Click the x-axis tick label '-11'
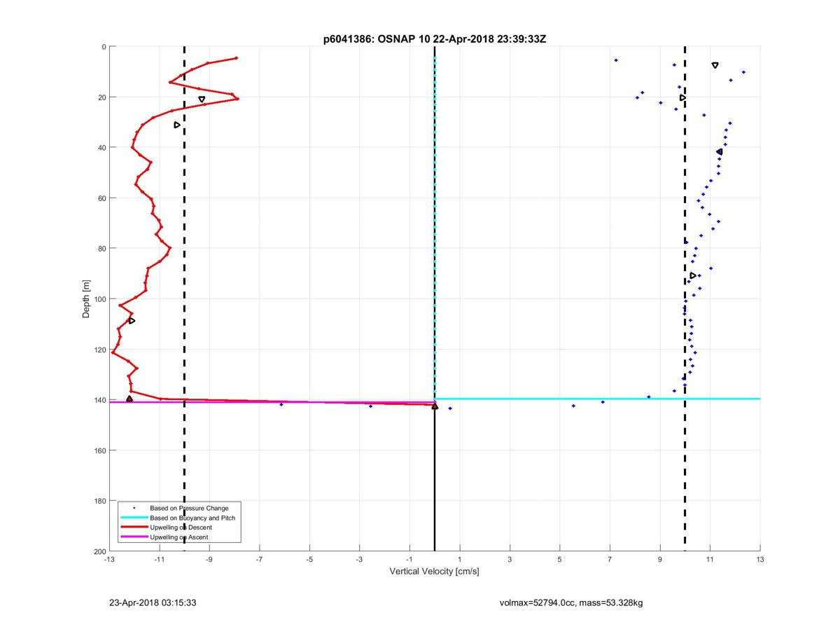 pyautogui.click(x=159, y=560)
